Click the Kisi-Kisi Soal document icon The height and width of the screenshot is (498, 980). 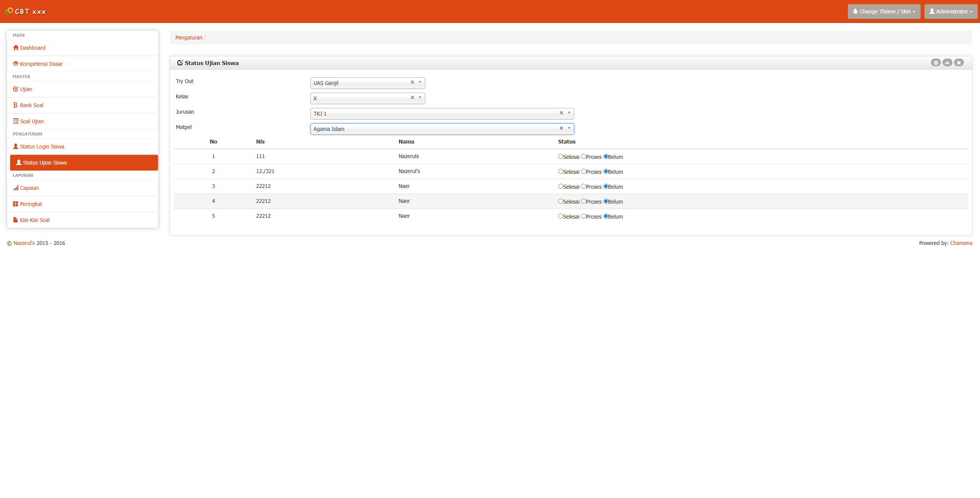[x=15, y=220]
